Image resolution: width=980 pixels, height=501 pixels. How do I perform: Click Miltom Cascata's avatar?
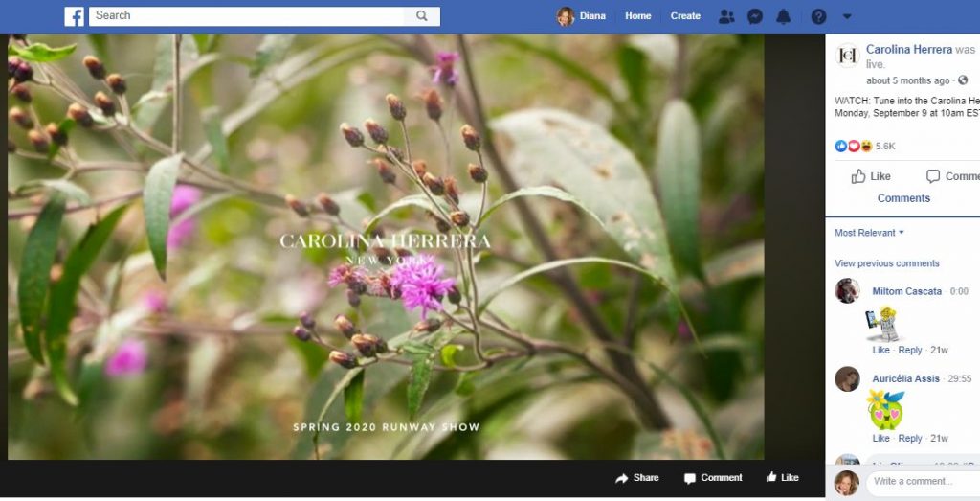(847, 291)
